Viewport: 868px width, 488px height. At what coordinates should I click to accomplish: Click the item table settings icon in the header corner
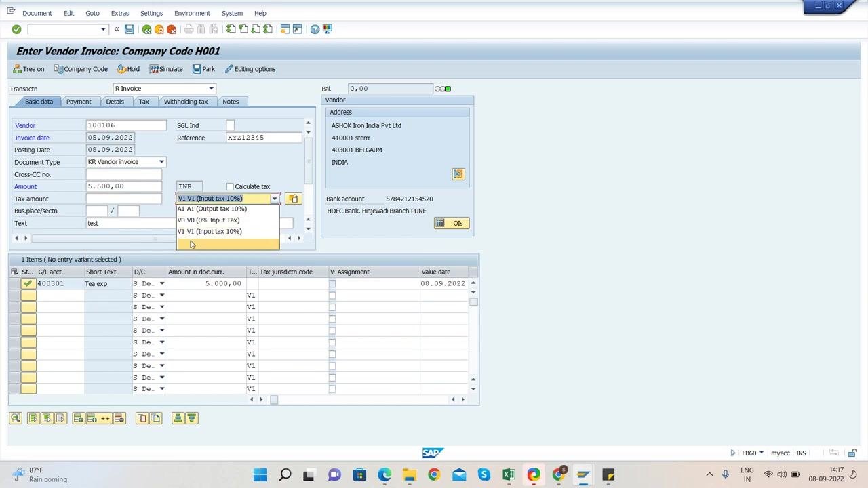[14, 272]
